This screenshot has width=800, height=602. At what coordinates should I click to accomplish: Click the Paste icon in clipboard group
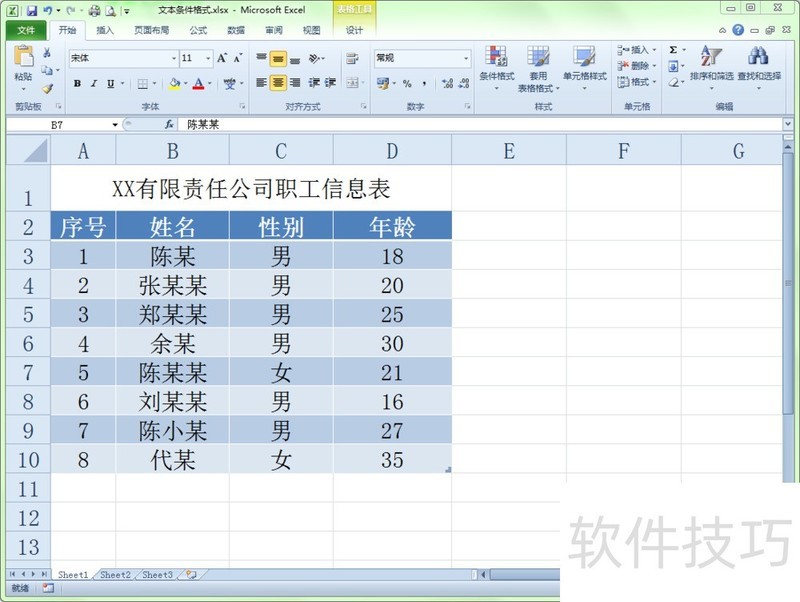pyautogui.click(x=23, y=57)
